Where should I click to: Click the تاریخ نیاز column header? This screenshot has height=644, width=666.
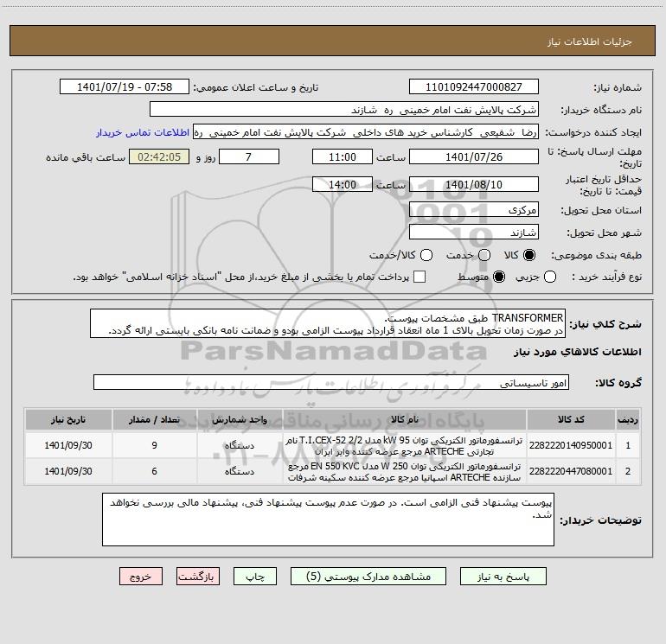pos(68,419)
